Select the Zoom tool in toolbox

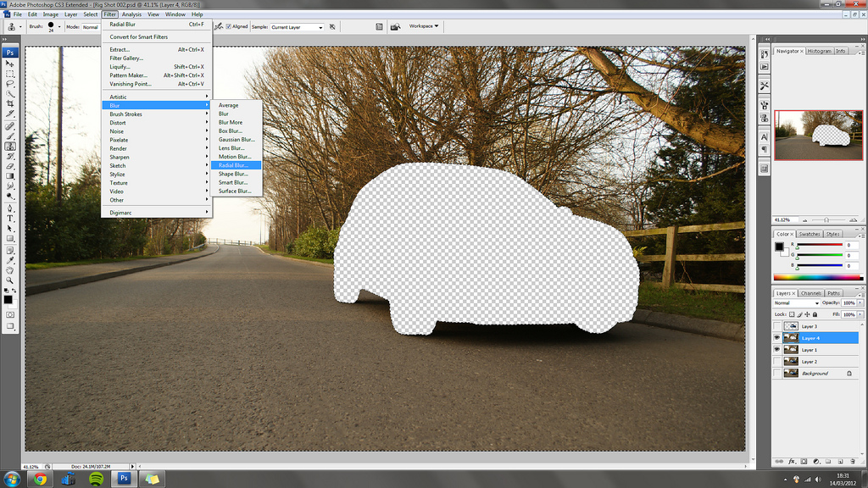point(10,280)
